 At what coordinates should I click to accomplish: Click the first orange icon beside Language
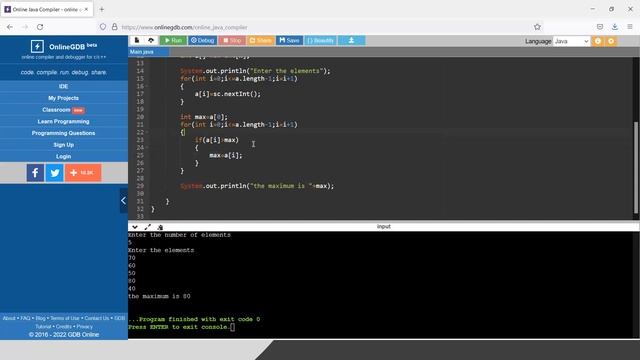point(598,41)
